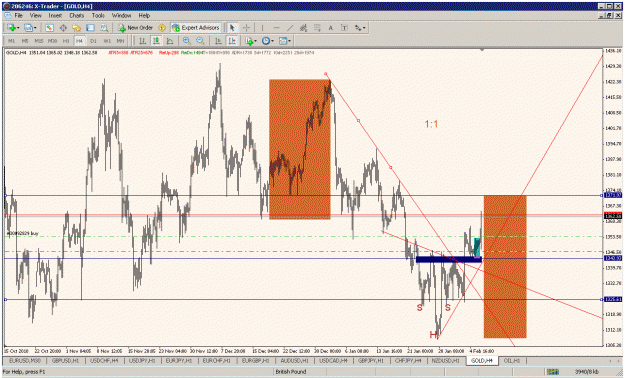Draw a vertical line tool
The height and width of the screenshot is (378, 625).
(x=262, y=28)
